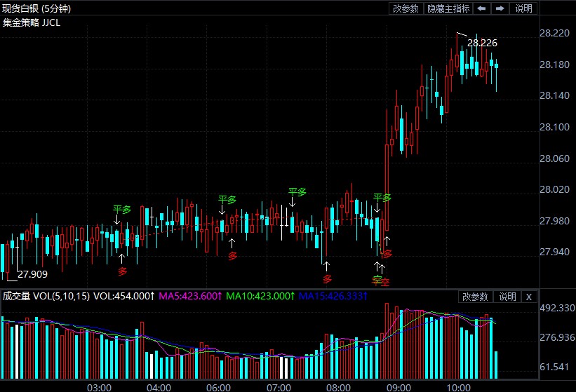Click the 61.541 volume axis label
The height and width of the screenshot is (392, 576).
(x=554, y=367)
